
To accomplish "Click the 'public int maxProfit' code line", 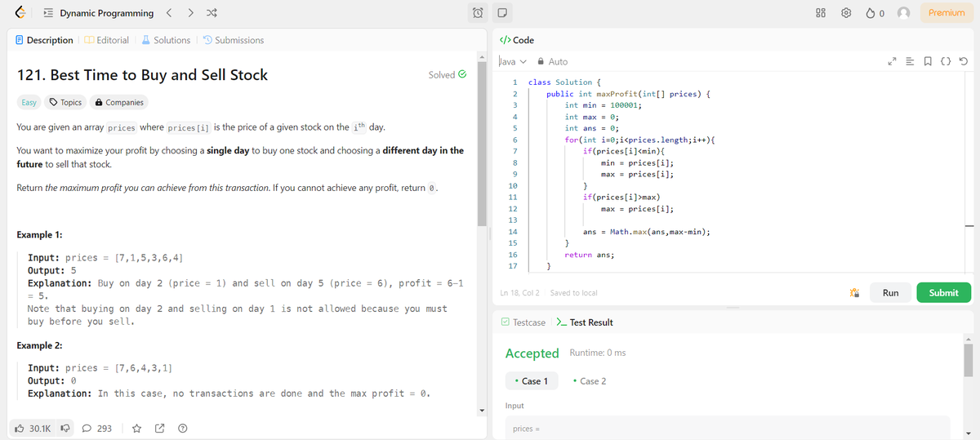I will pos(627,94).
